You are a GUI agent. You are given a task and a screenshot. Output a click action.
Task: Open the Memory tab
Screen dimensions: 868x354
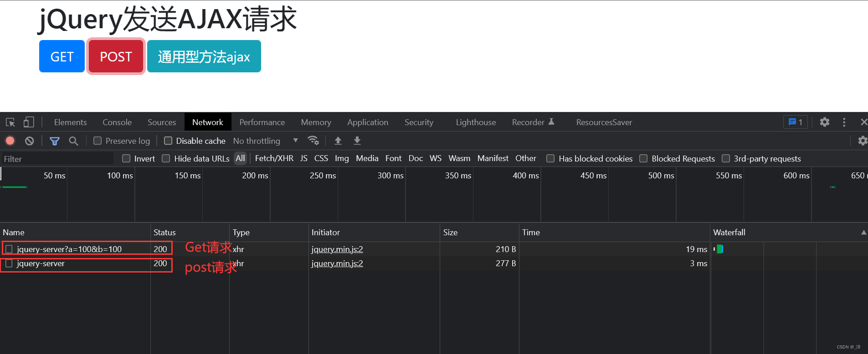[x=316, y=122]
